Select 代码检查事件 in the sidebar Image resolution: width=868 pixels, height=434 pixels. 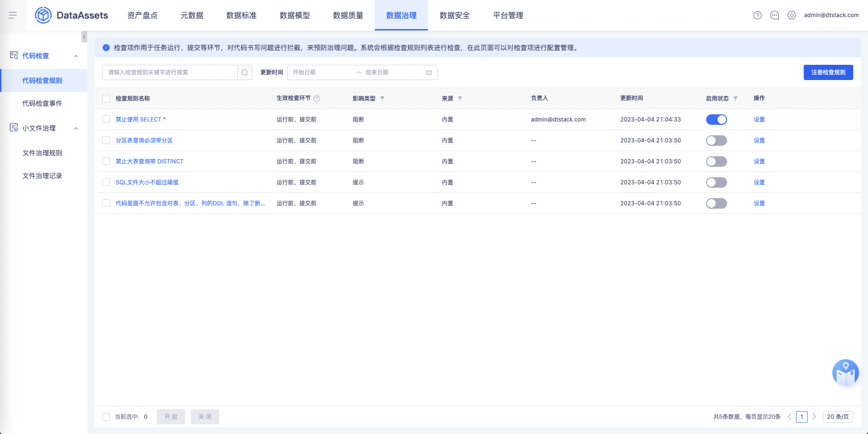[43, 103]
